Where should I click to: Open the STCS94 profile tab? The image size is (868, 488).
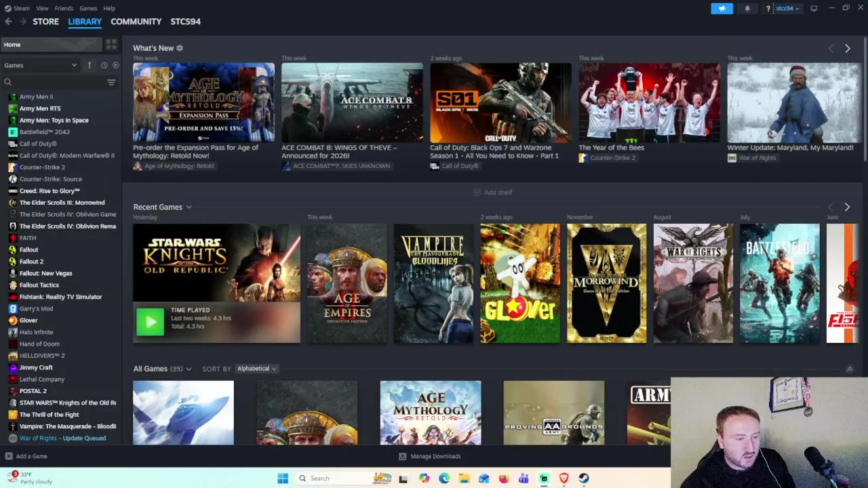pos(185,22)
